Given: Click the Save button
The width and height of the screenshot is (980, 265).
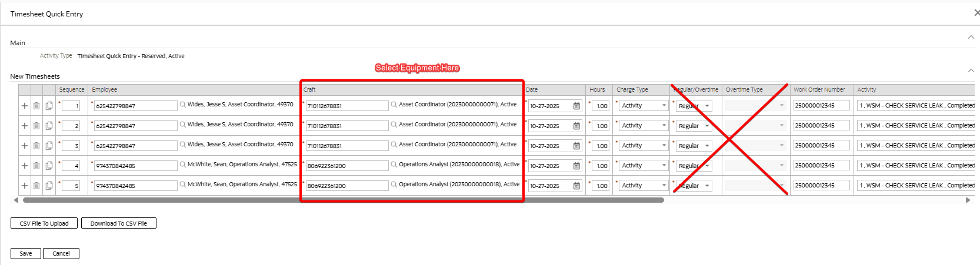Looking at the screenshot, I should click(x=26, y=254).
